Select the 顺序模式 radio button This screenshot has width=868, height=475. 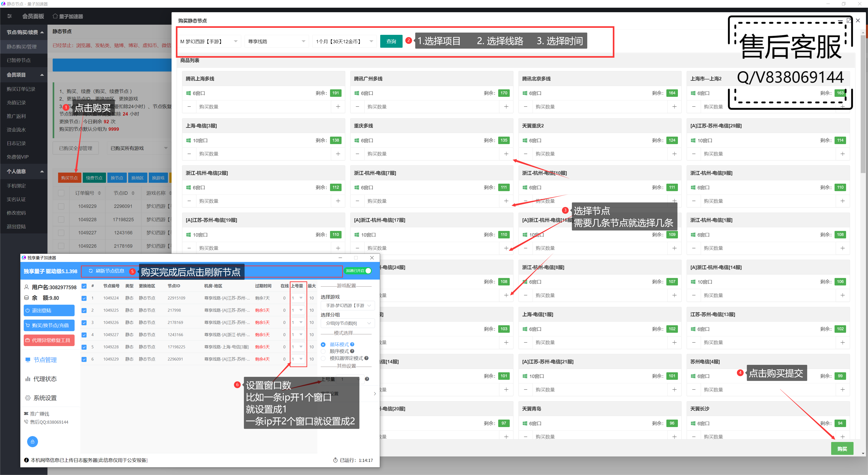coord(323,351)
